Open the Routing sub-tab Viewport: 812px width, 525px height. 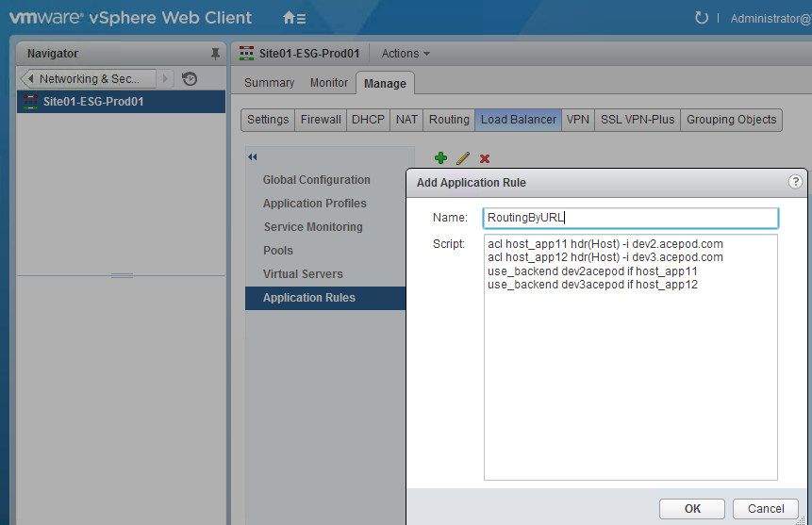(449, 120)
